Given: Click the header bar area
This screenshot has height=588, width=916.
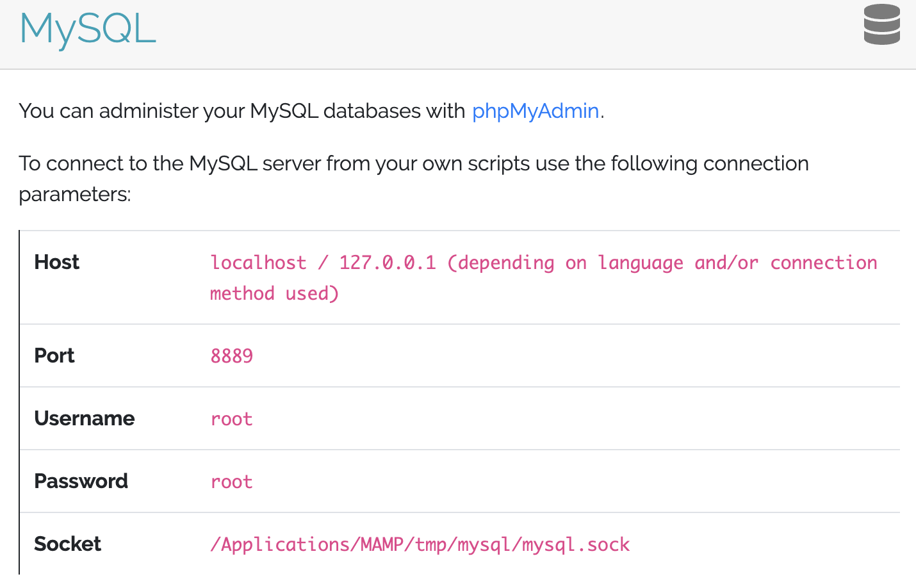Looking at the screenshot, I should (x=458, y=32).
